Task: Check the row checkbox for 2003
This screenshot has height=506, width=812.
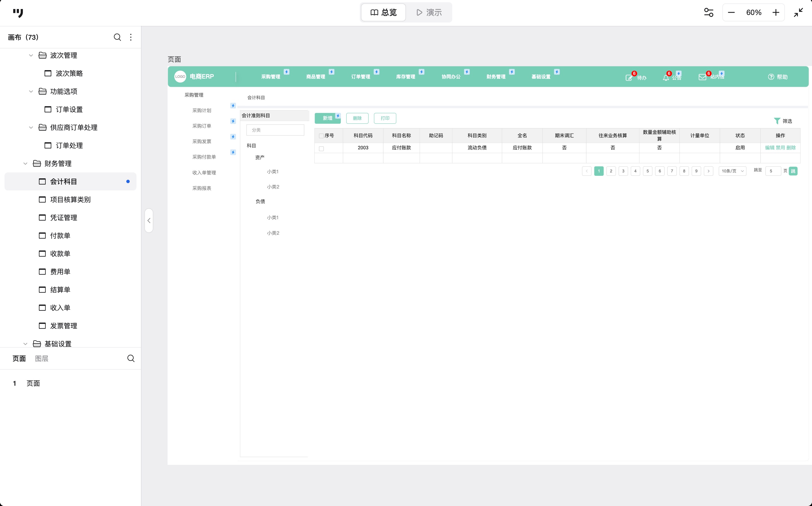Action: [321, 148]
